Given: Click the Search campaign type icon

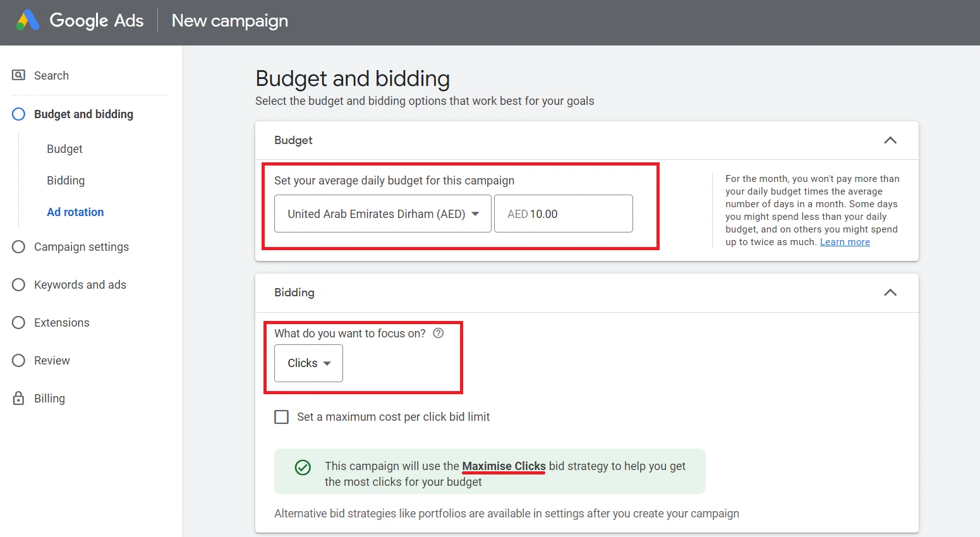Looking at the screenshot, I should [x=18, y=75].
